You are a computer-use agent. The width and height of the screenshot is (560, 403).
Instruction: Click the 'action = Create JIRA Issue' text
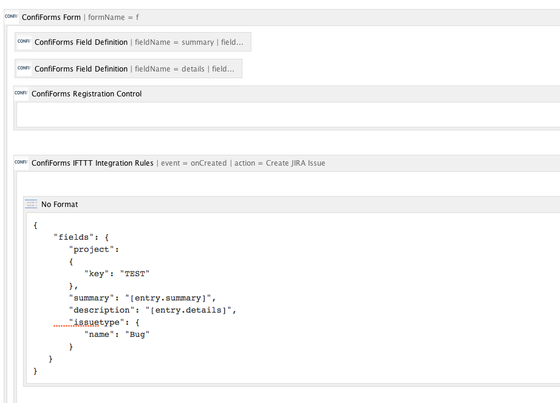tap(280, 163)
